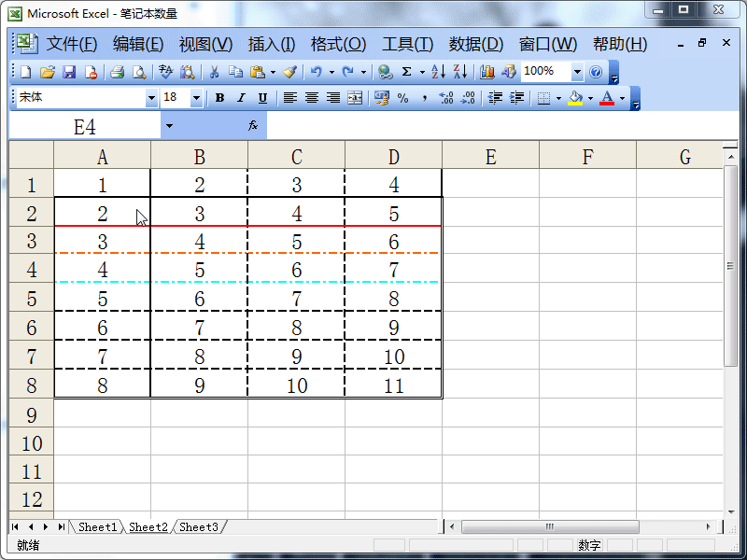This screenshot has width=747, height=560.
Task: Go to first sheet tab arrow
Action: 15,526
